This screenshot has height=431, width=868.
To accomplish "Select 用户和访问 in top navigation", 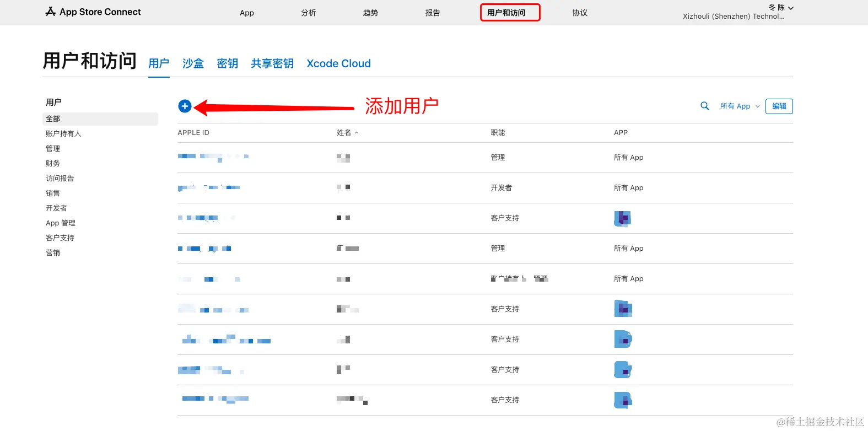I will click(x=506, y=13).
